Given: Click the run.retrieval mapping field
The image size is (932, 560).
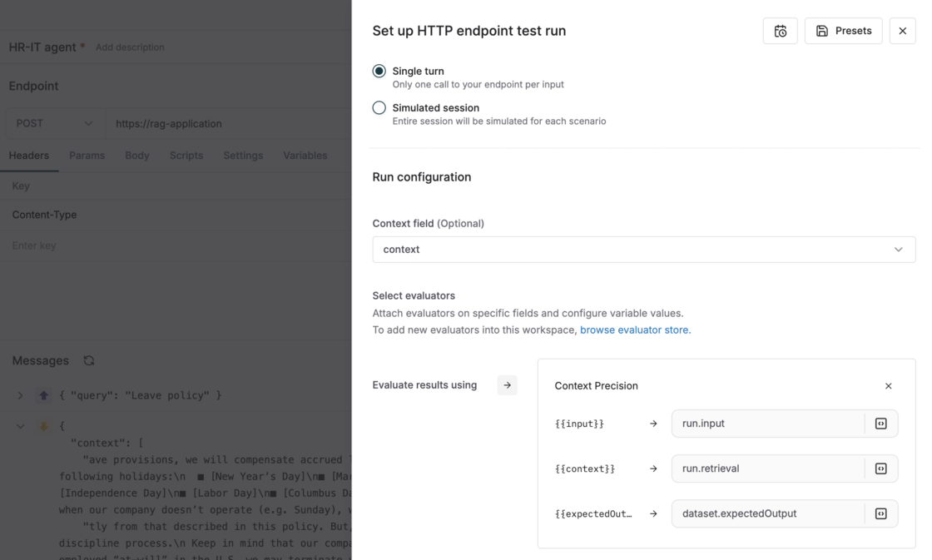Looking at the screenshot, I should (767, 468).
